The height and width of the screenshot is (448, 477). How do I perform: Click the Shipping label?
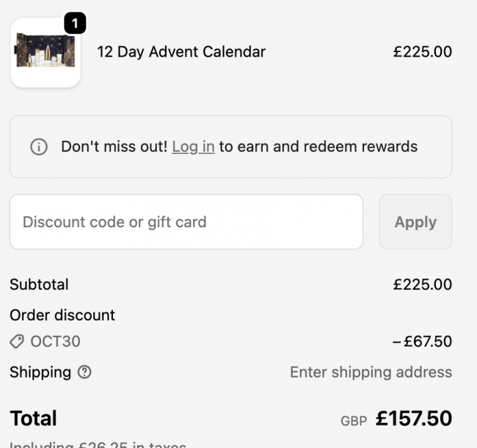point(40,372)
